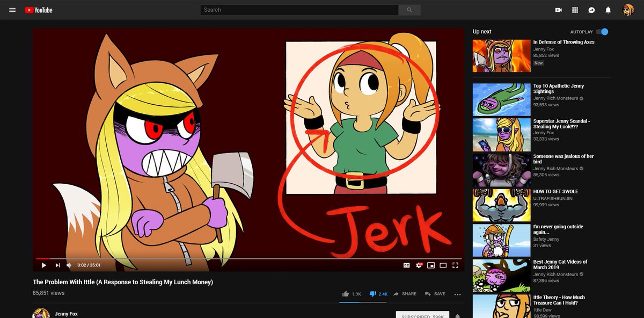
Task: Open Top 10 Apathetic Jenny Sightings thumbnail
Action: (501, 99)
